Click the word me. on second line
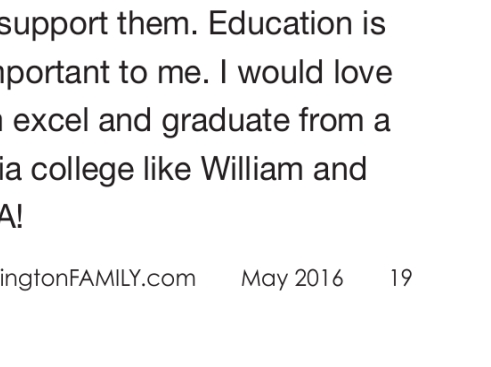Screen dimensions: 491x367 click(x=183, y=72)
